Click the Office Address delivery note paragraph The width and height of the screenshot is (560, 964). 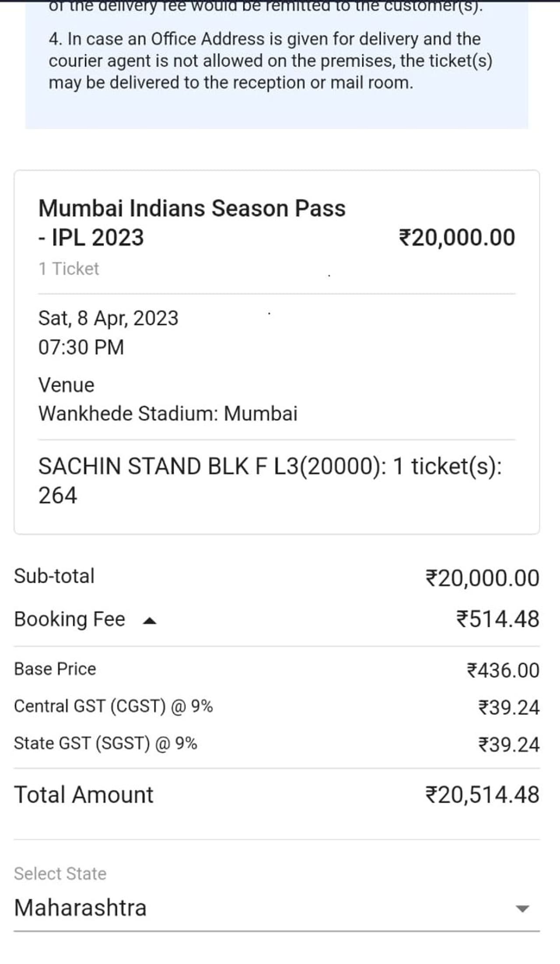point(270,61)
